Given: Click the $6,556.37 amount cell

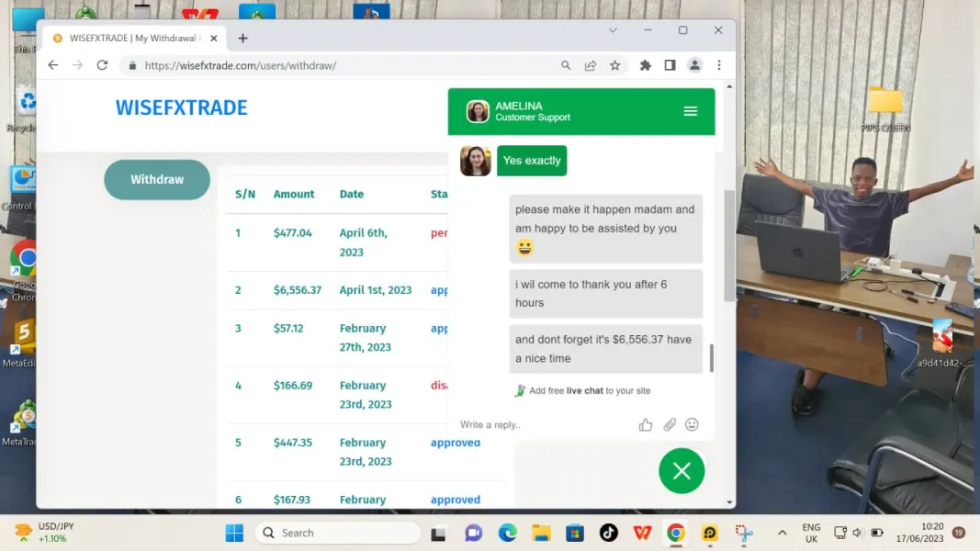Looking at the screenshot, I should click(298, 290).
